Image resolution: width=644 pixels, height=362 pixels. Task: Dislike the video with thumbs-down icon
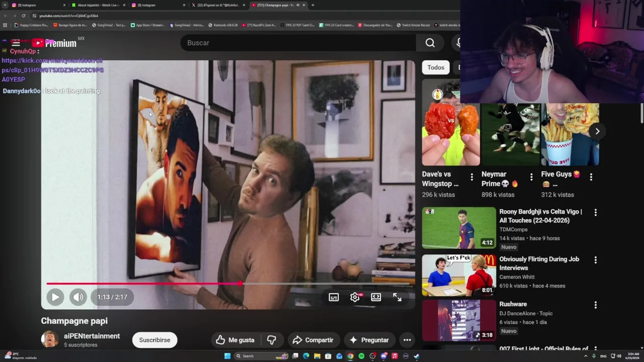pos(272,340)
